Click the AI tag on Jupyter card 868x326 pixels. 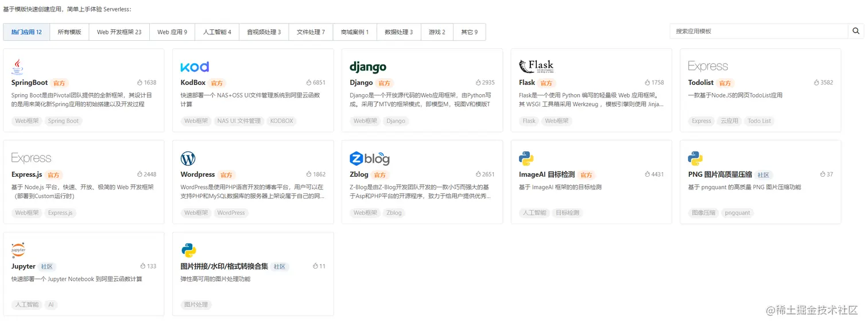(x=51, y=305)
